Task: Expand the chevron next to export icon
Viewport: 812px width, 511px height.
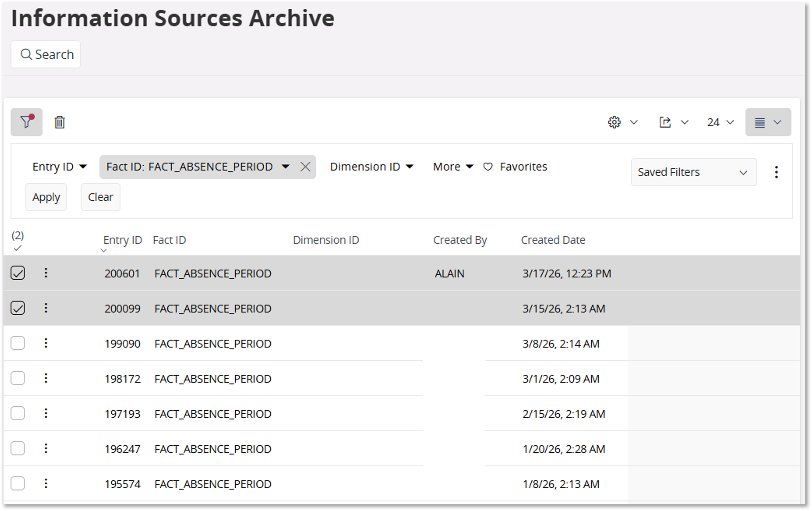Action: (x=685, y=122)
